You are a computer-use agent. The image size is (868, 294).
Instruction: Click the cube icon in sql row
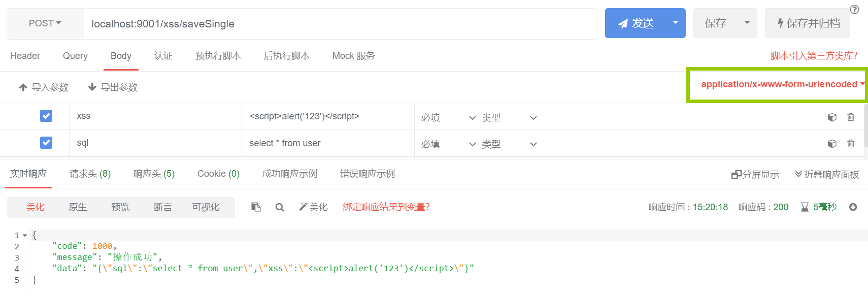[832, 144]
